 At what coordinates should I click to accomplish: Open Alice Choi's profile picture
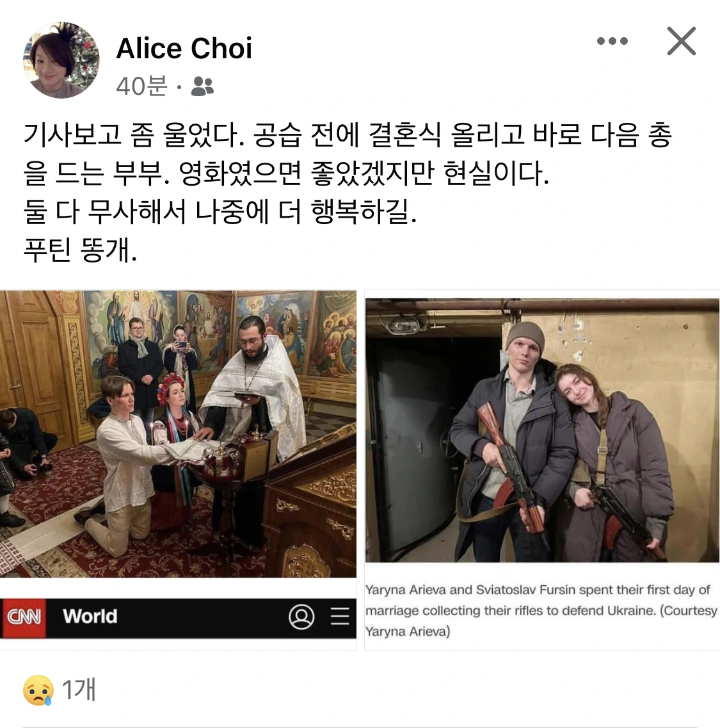tap(61, 60)
